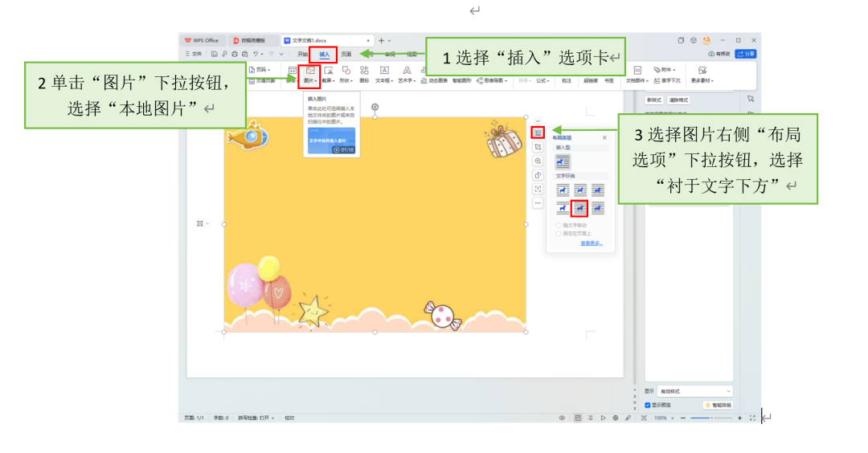Click the fullscreen icon in status bar
The width and height of the screenshot is (868, 453).
pyautogui.click(x=752, y=418)
